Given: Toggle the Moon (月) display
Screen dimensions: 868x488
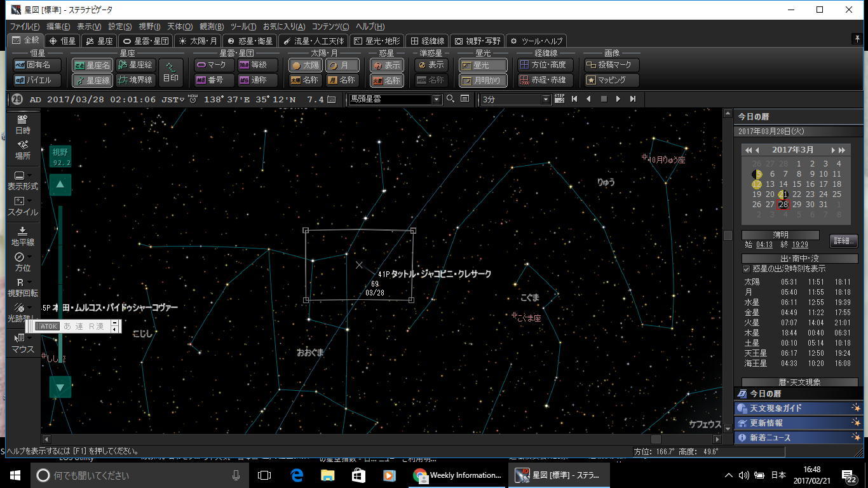Looking at the screenshot, I should pos(342,65).
